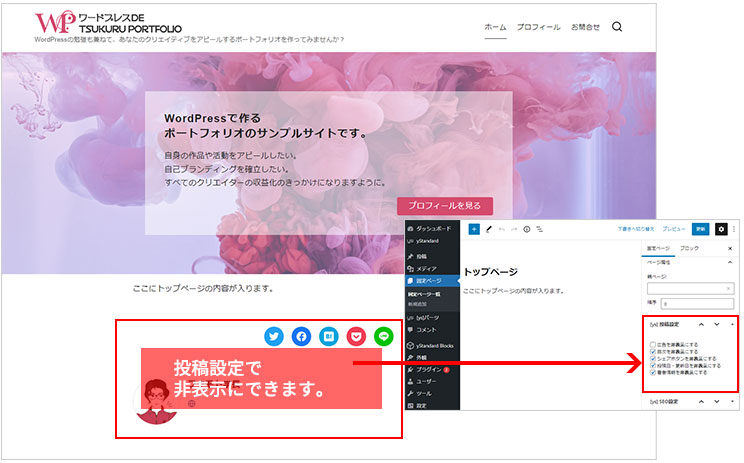Image resolution: width=744 pixels, height=463 pixels.
Task: Share via the Hatena Bookmark icon
Action: 329,336
